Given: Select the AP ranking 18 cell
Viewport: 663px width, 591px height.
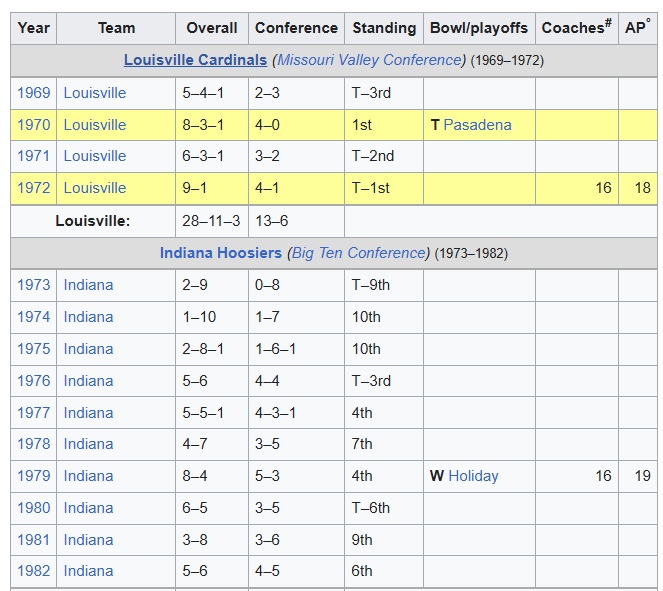Looking at the screenshot, I should click(638, 188).
